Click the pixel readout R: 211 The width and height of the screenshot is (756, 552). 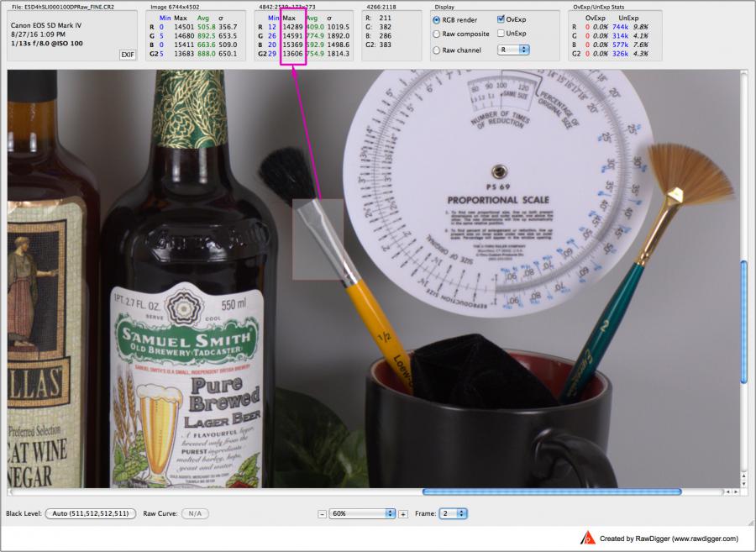point(379,18)
